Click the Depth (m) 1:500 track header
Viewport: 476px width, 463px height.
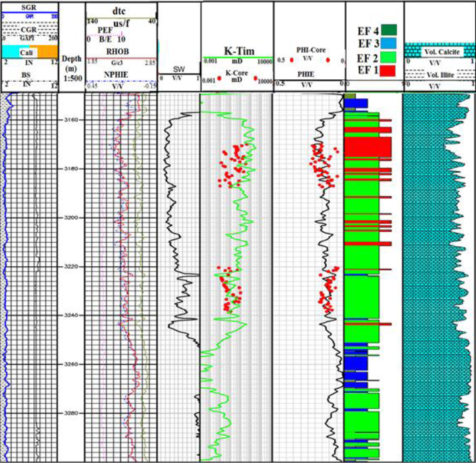(71, 69)
